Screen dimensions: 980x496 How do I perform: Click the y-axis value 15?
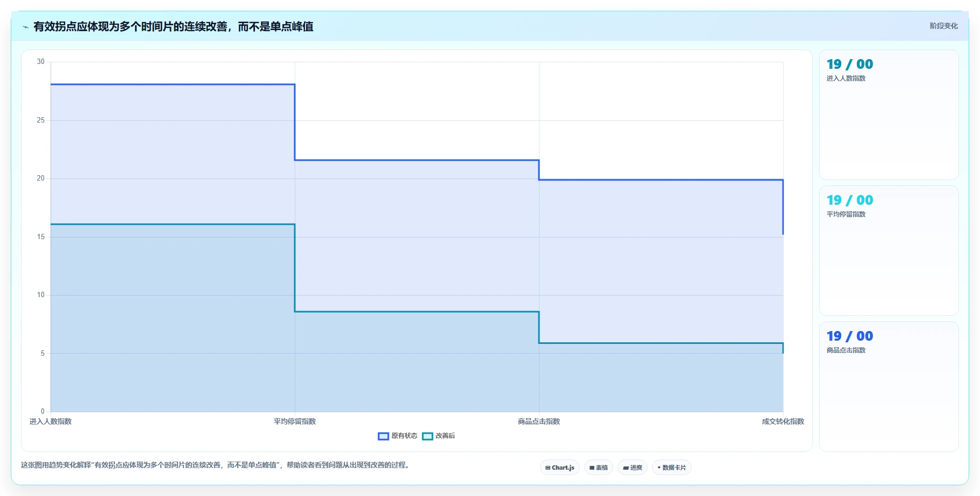coord(41,237)
